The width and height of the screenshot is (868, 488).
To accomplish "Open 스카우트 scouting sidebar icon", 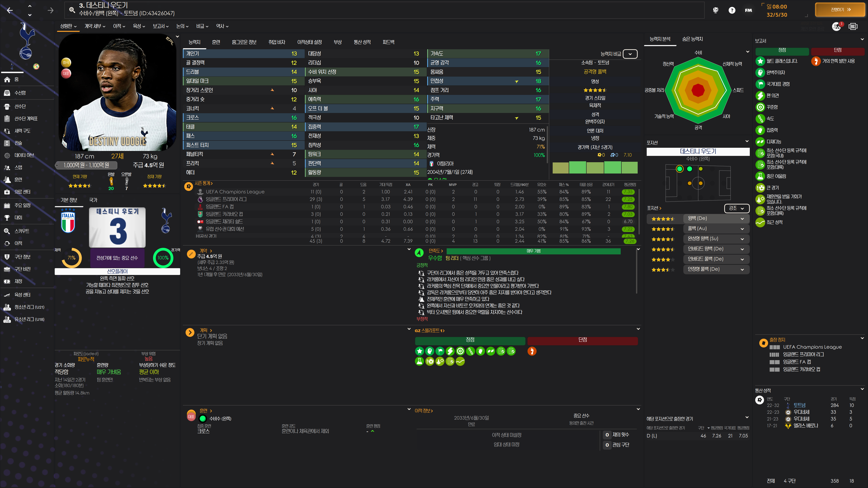I will [x=7, y=231].
